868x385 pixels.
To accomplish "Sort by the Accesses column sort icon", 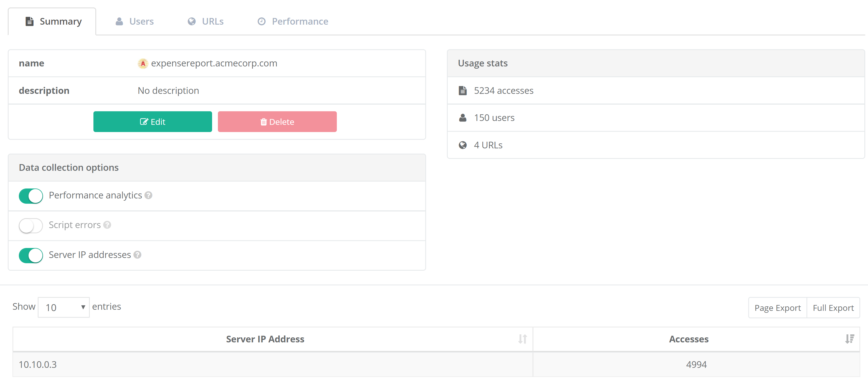I will [x=849, y=339].
